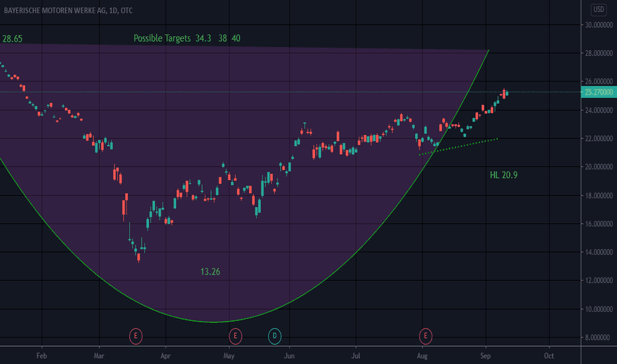Screen dimensions: 617x364
Task: Click the Sep label on time axis
Action: (x=485, y=356)
